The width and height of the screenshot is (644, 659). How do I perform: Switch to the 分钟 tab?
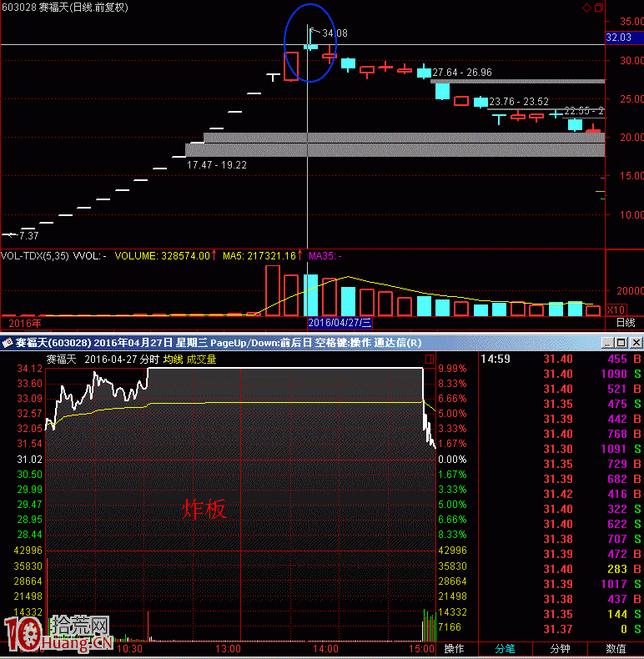click(x=560, y=649)
